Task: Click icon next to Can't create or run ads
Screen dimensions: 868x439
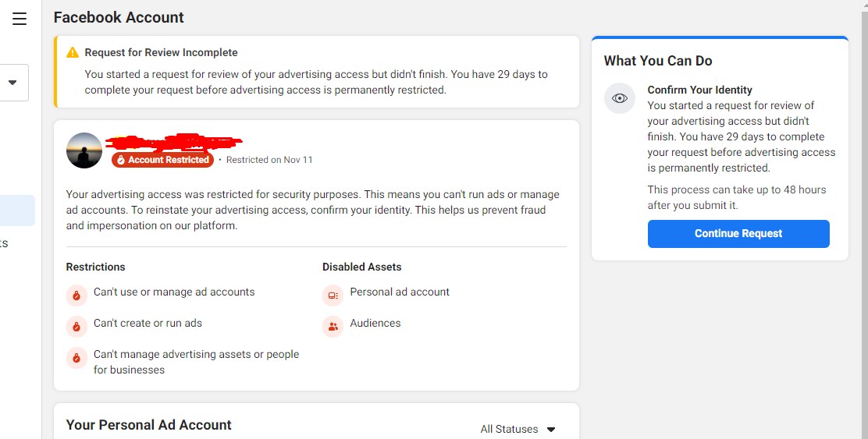Action: click(x=76, y=327)
